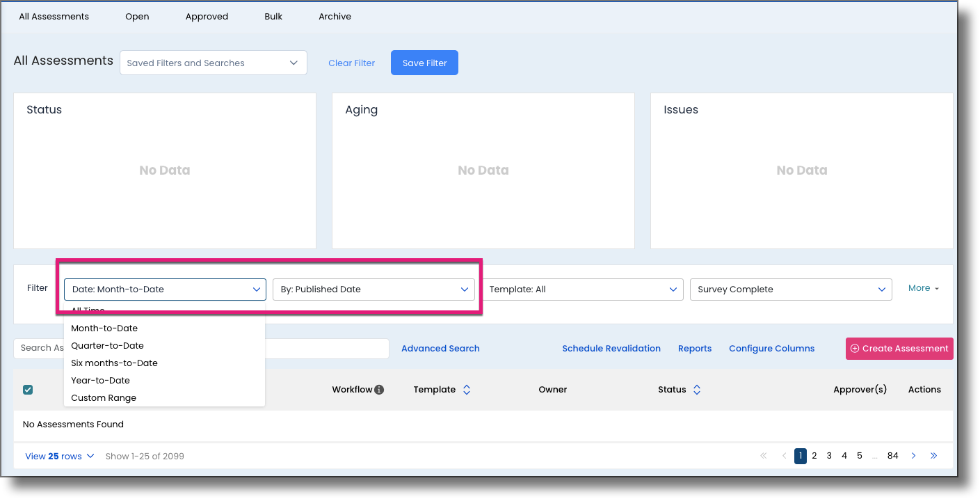Toggle the select-all checkbox in table header

[28, 389]
